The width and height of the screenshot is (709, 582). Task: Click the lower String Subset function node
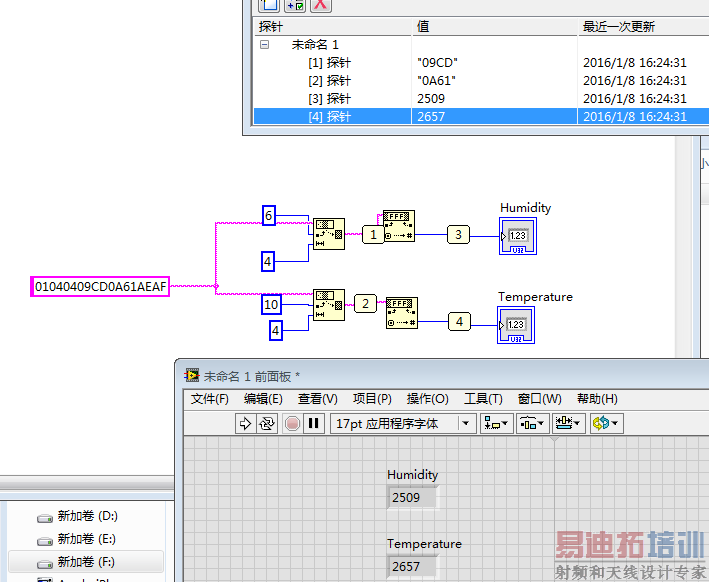pyautogui.click(x=329, y=305)
